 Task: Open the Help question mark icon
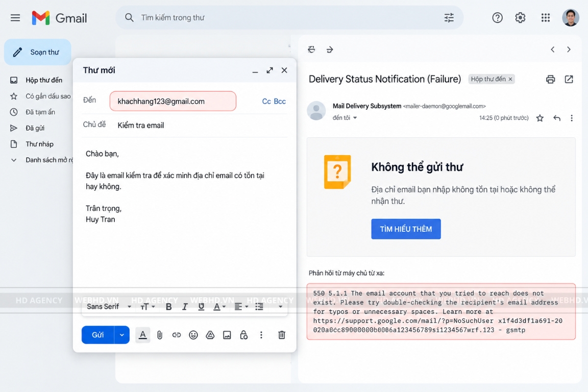(497, 18)
